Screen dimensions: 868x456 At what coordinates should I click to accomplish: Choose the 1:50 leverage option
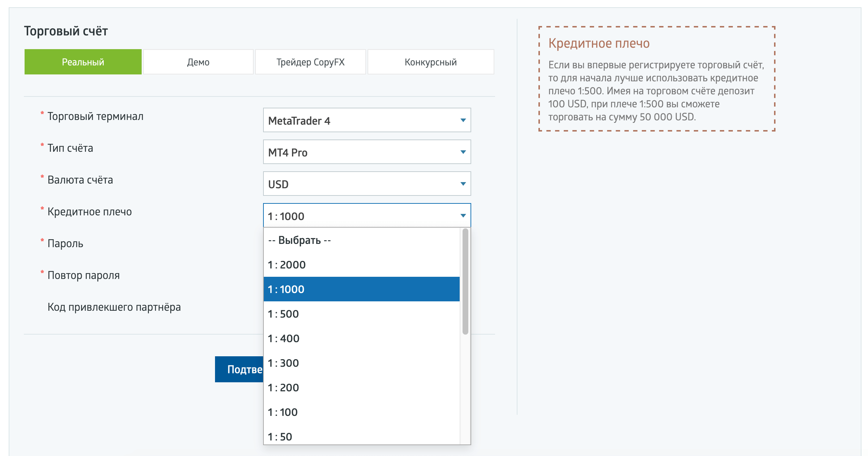coord(361,436)
